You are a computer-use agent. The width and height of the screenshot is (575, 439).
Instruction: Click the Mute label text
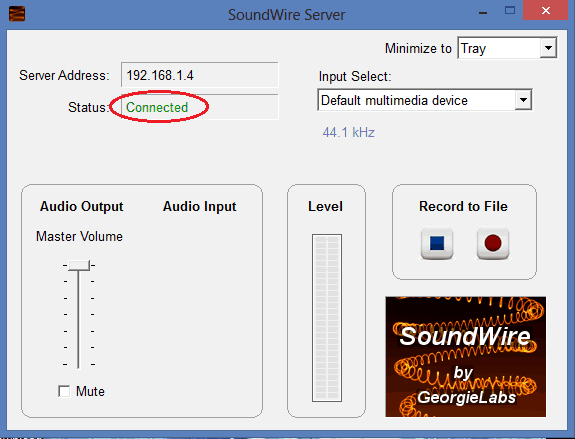(90, 391)
